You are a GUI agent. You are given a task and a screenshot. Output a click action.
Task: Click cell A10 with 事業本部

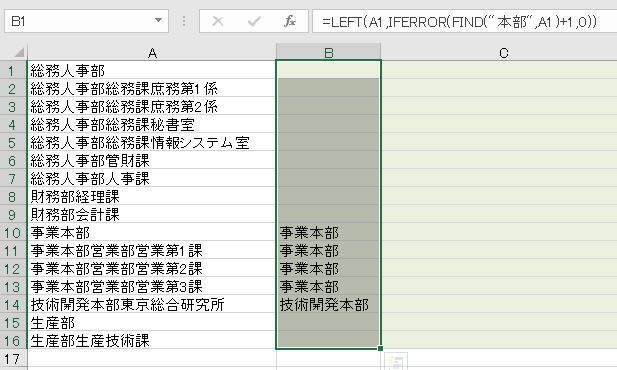tap(152, 233)
